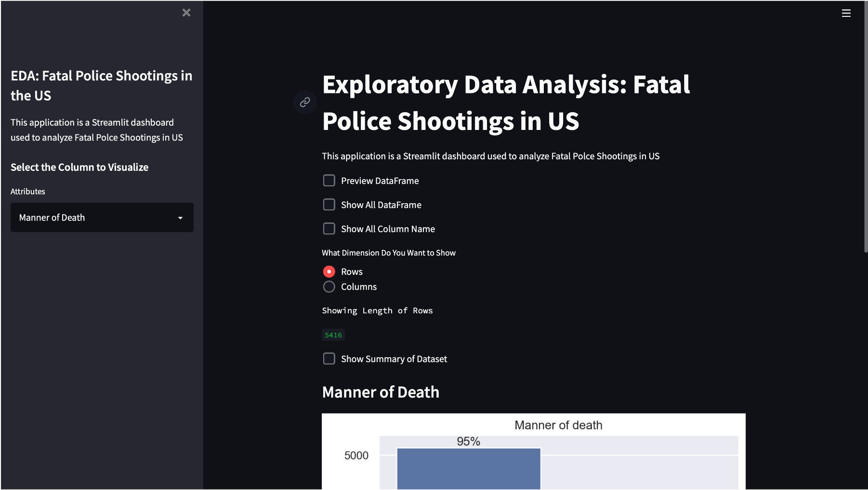The width and height of the screenshot is (868, 490).
Task: Choose the Columns radio option
Action: pyautogui.click(x=329, y=287)
